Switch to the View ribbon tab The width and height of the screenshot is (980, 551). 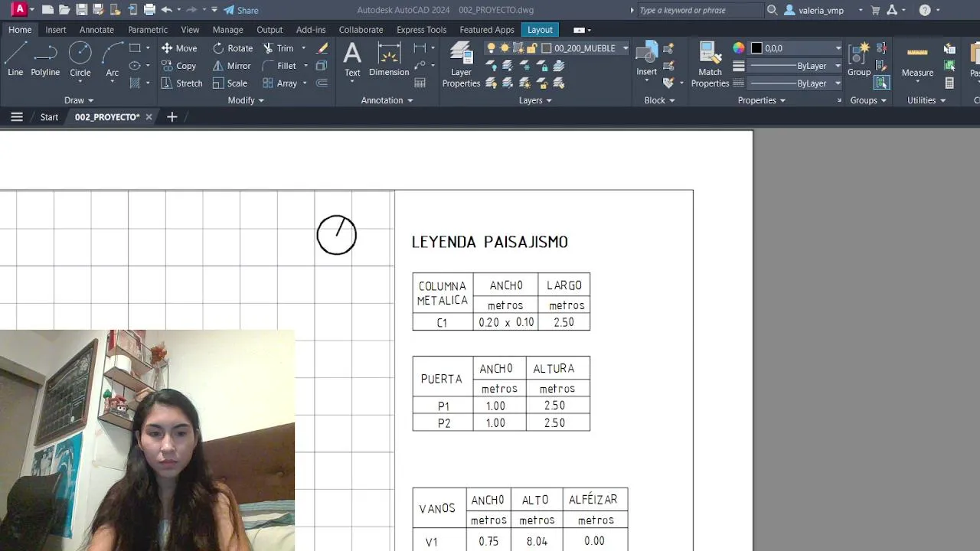190,29
